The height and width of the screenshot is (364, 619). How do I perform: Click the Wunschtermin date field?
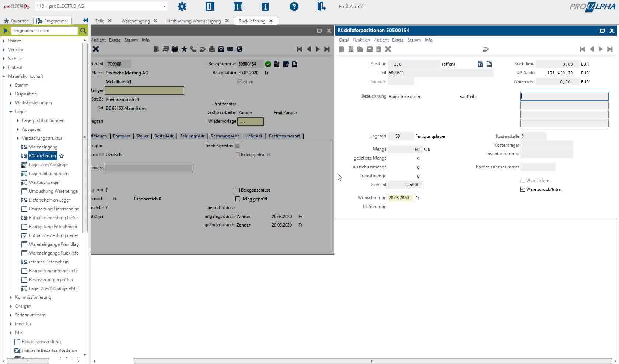click(401, 198)
